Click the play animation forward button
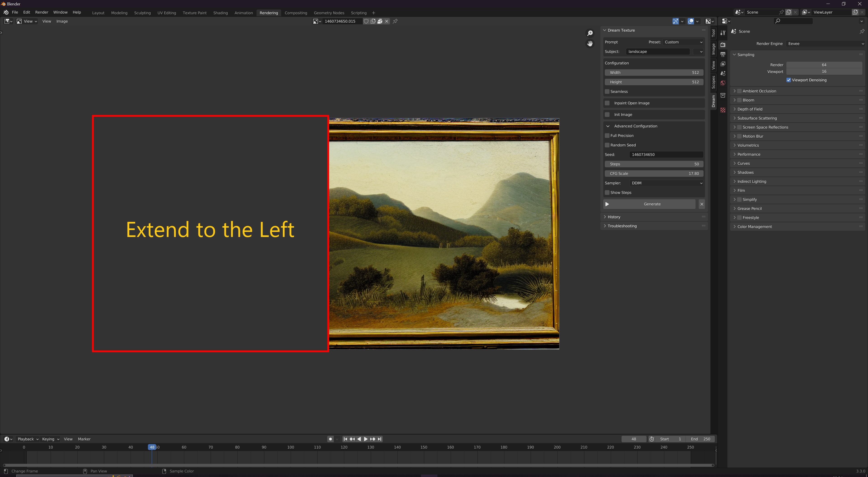Viewport: 868px width, 477px height. click(x=366, y=439)
